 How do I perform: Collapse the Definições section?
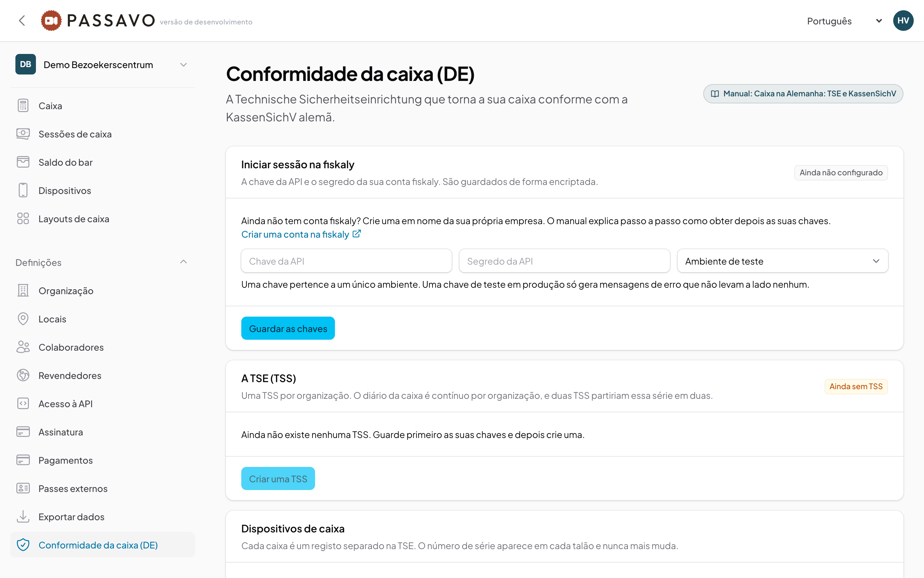(x=102, y=262)
